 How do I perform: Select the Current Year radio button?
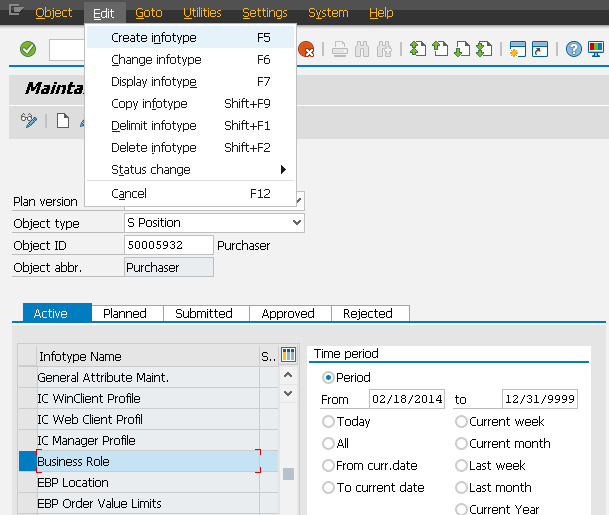(461, 509)
